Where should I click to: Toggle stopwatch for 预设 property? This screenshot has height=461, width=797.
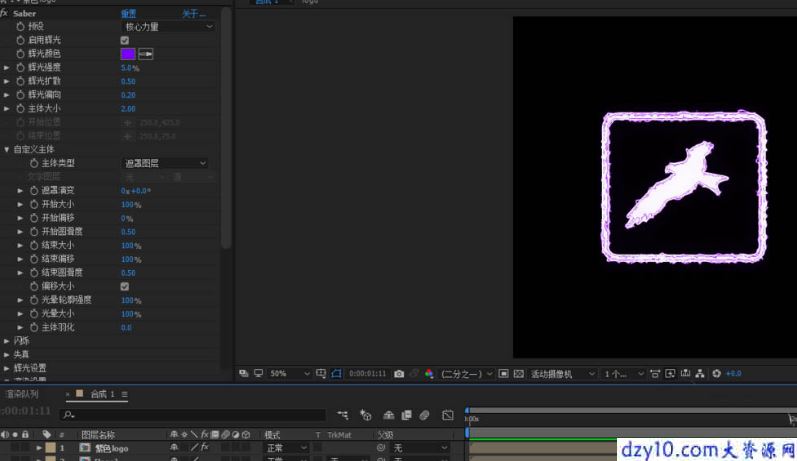coord(20,26)
